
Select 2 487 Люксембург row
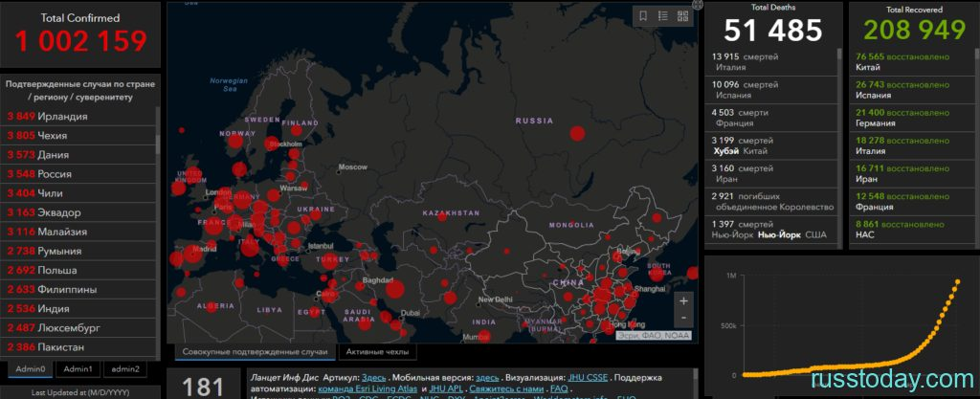pos(80,328)
